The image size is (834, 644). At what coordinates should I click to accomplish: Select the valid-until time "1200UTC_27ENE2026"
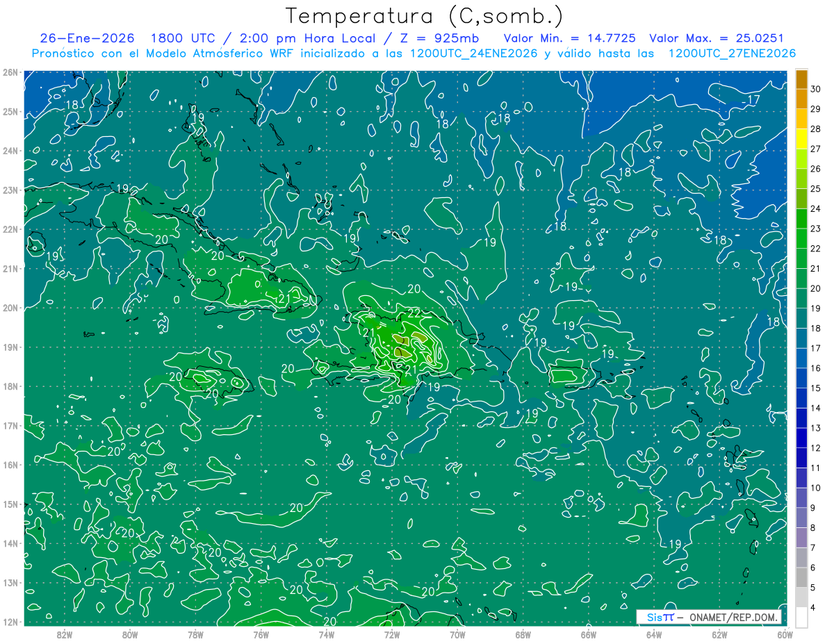(731, 53)
